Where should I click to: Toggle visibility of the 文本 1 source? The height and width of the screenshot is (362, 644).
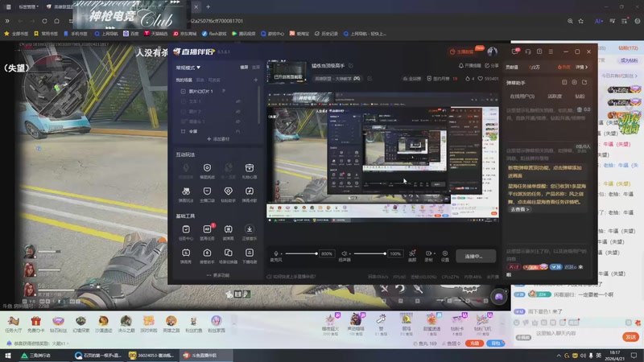(238, 101)
